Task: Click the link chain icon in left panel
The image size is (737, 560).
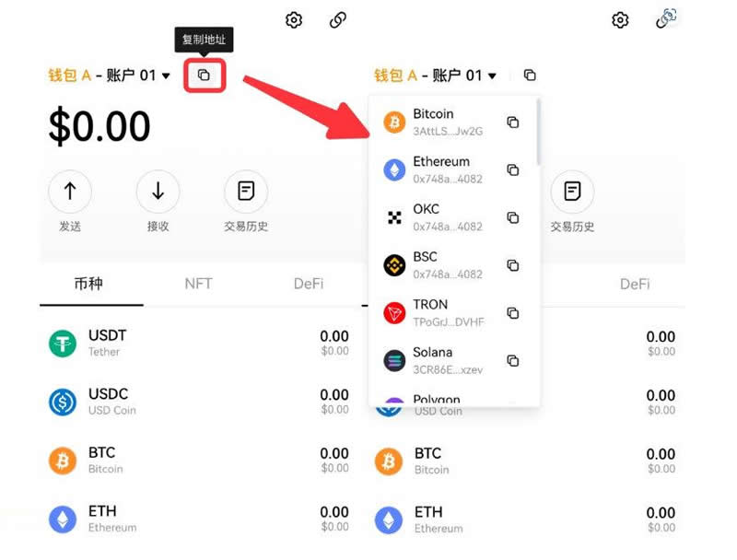Action: 338,20
